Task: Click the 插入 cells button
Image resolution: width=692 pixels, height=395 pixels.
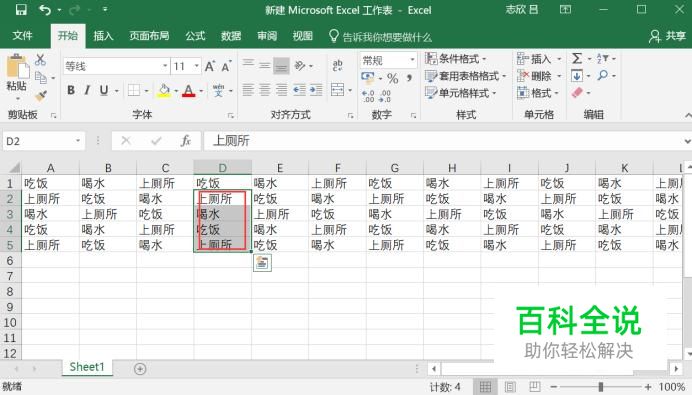Action: pyautogui.click(x=539, y=59)
